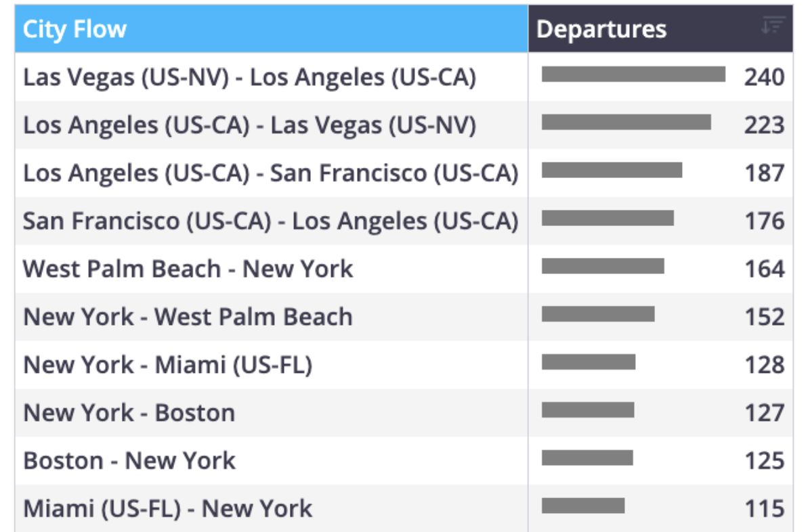Viewport: 810px width, 532px height.
Task: Click the departures value 176
Action: 765,221
